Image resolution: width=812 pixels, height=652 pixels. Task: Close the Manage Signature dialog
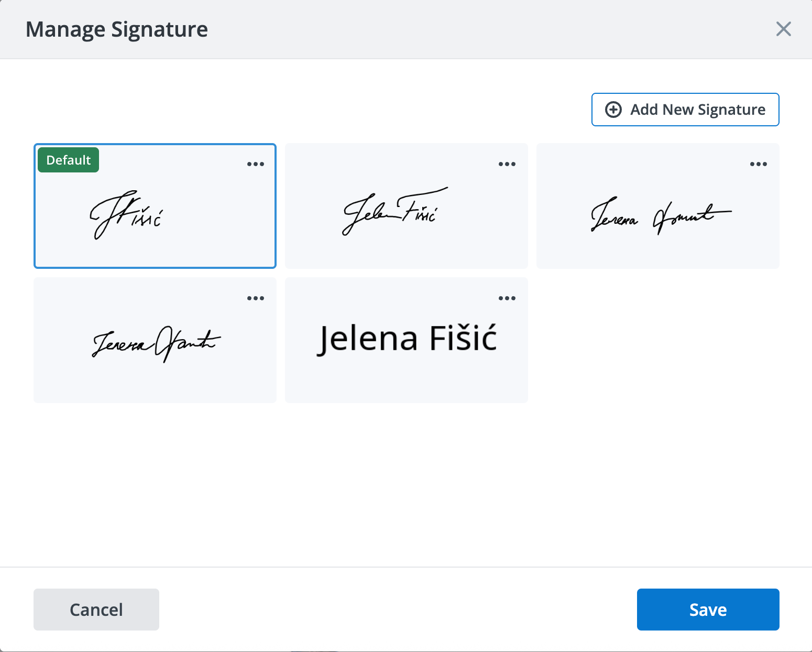(x=783, y=29)
